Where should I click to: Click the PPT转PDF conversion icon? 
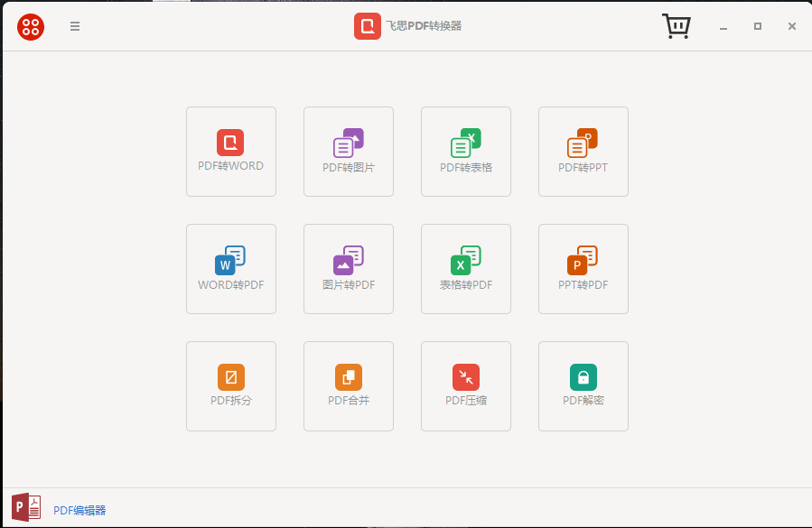[583, 268]
